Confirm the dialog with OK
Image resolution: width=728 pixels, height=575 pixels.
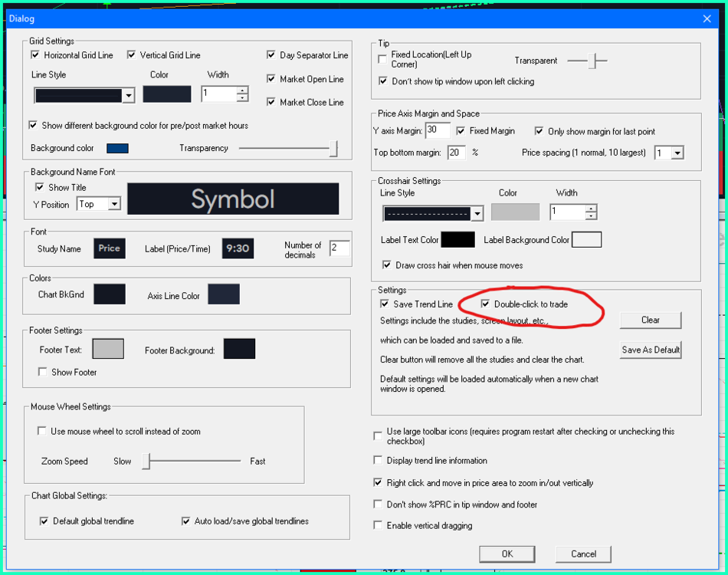click(x=507, y=554)
